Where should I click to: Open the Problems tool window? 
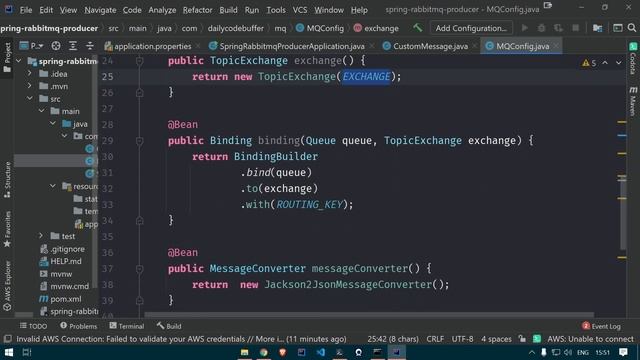79,326
